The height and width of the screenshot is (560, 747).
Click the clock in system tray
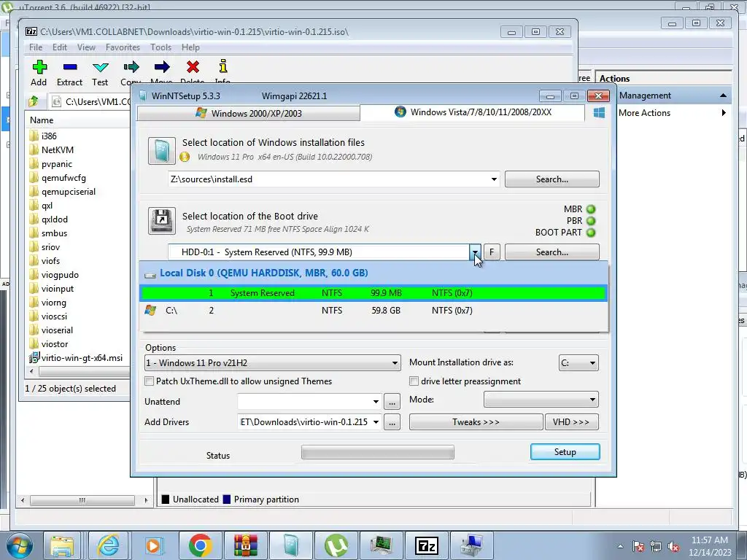[710, 546]
